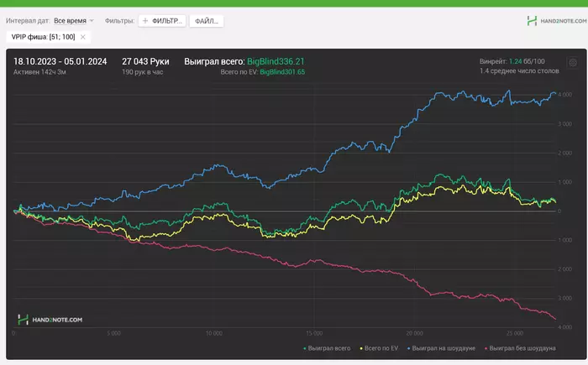Select the 'VPIP фиша: [51; 100]' filter label
This screenshot has width=588, height=365.
click(43, 37)
